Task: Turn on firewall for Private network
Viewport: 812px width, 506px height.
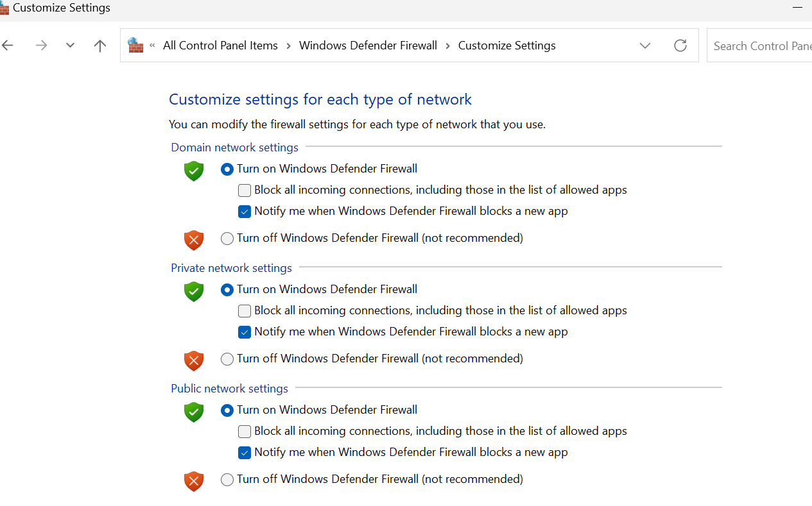Action: click(x=227, y=290)
